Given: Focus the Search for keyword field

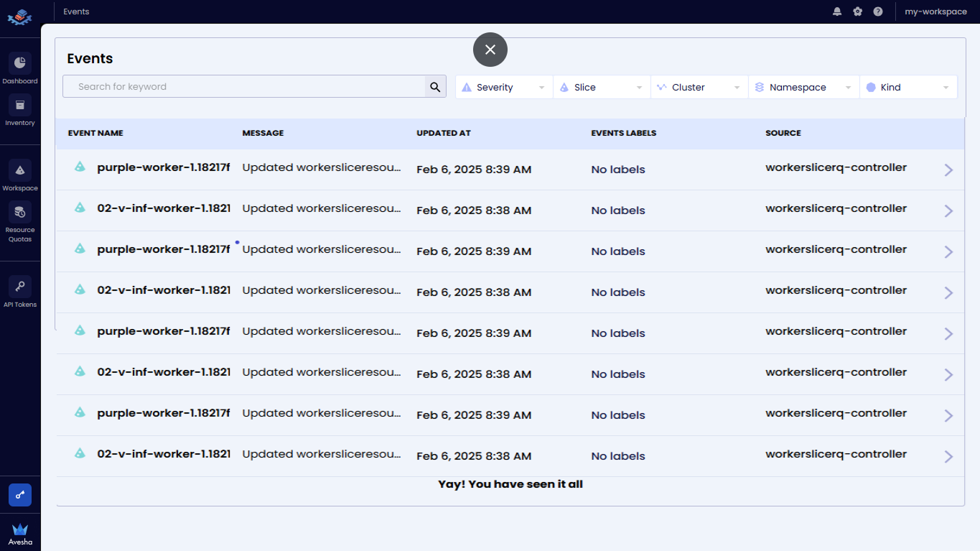Looking at the screenshot, I should point(244,87).
